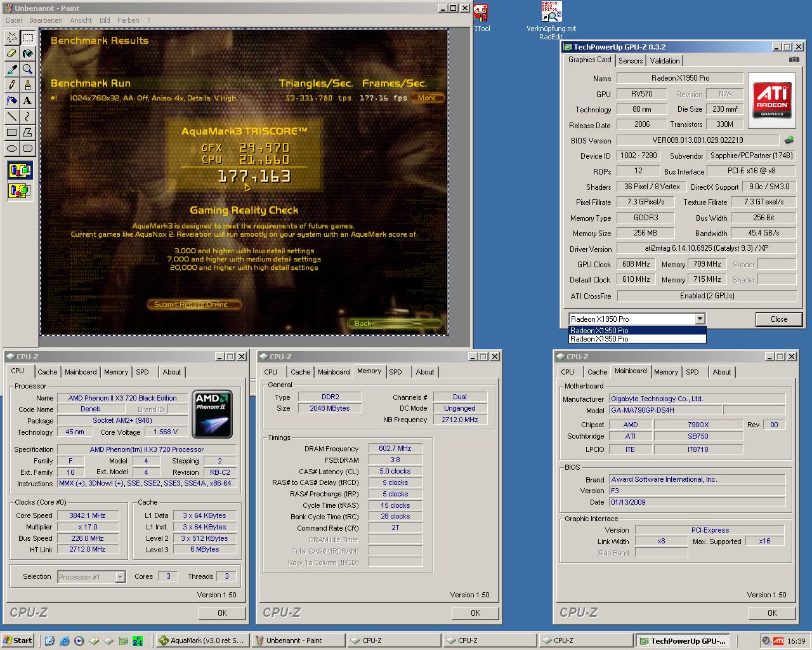This screenshot has height=650, width=812.
Task: Click OK in the right CPU-Z window
Action: [772, 613]
